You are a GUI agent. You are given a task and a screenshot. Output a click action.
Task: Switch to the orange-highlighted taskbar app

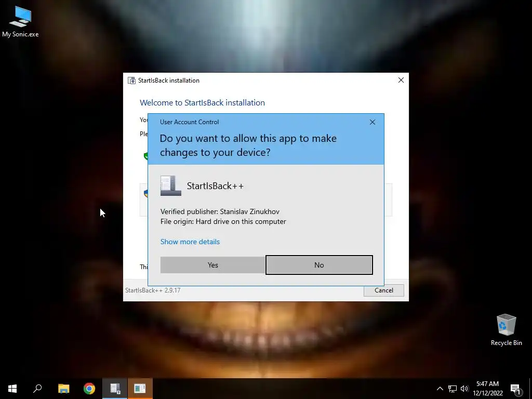coord(140,389)
